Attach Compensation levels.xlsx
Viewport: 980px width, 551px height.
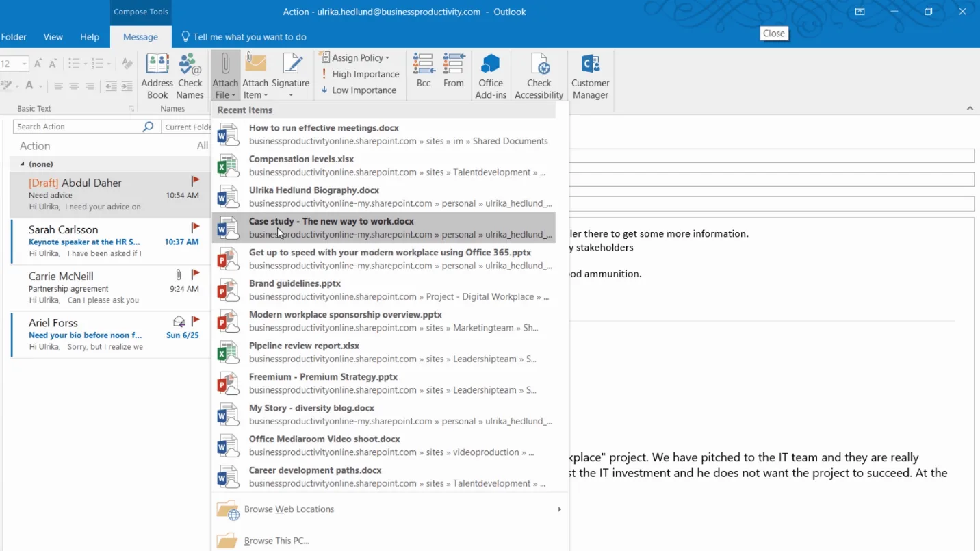[x=383, y=166]
